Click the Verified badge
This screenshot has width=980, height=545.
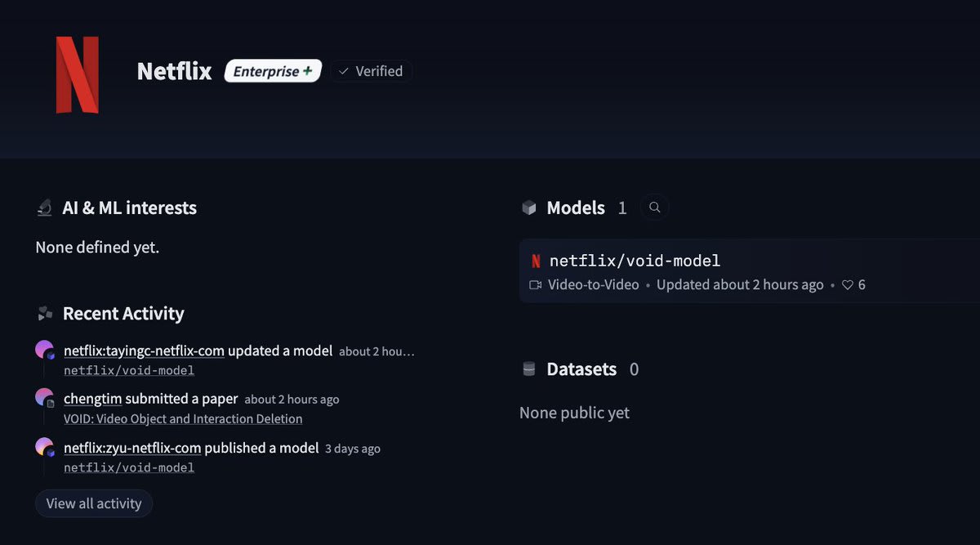(371, 71)
